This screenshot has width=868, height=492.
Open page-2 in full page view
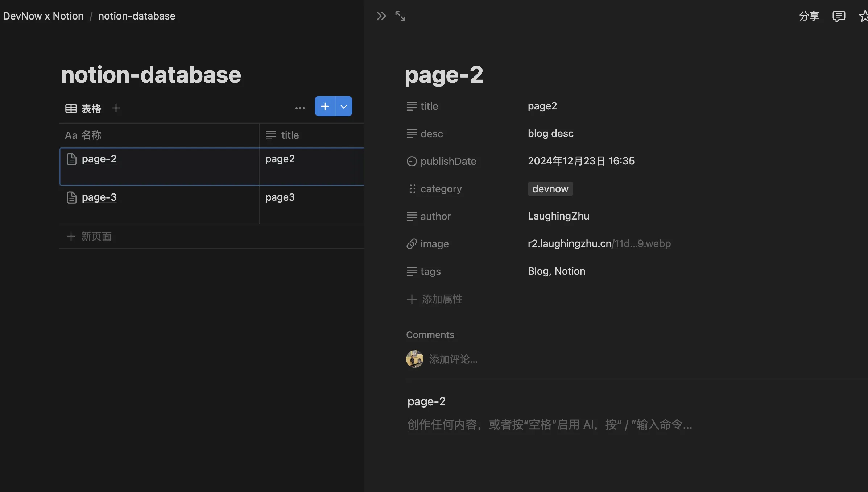click(x=400, y=16)
